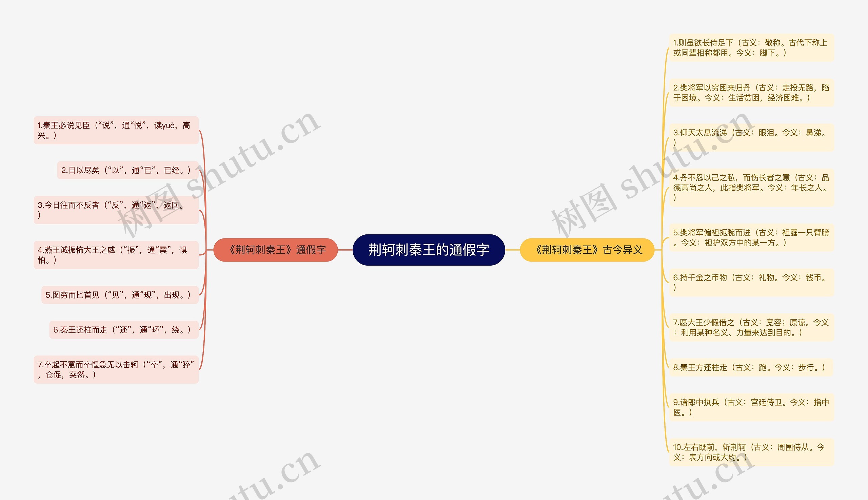Select the 通假字 left panel tab
Viewport: 868px width, 500px height.
281,251
